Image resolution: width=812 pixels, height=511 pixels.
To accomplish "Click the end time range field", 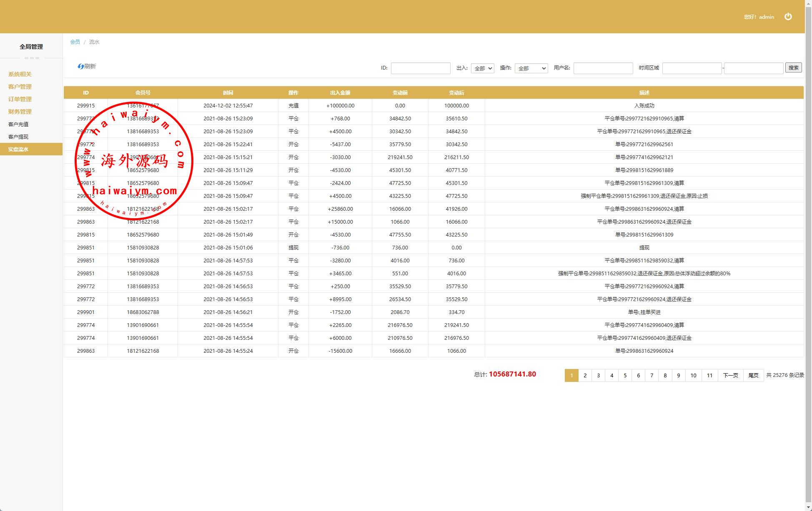I will pos(753,68).
